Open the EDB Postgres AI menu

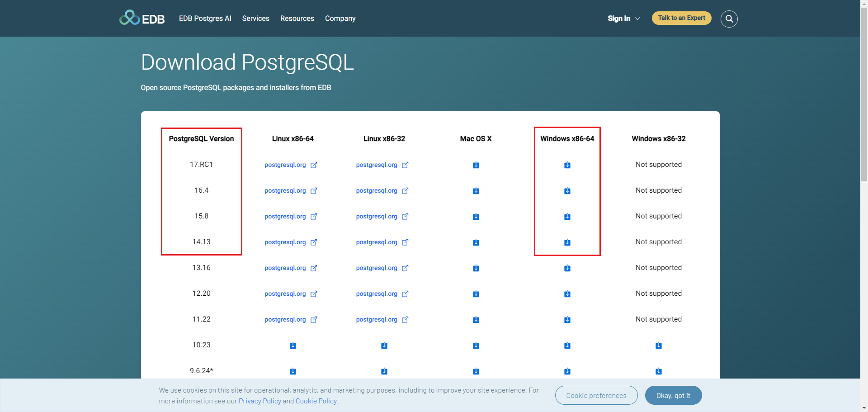tap(205, 19)
